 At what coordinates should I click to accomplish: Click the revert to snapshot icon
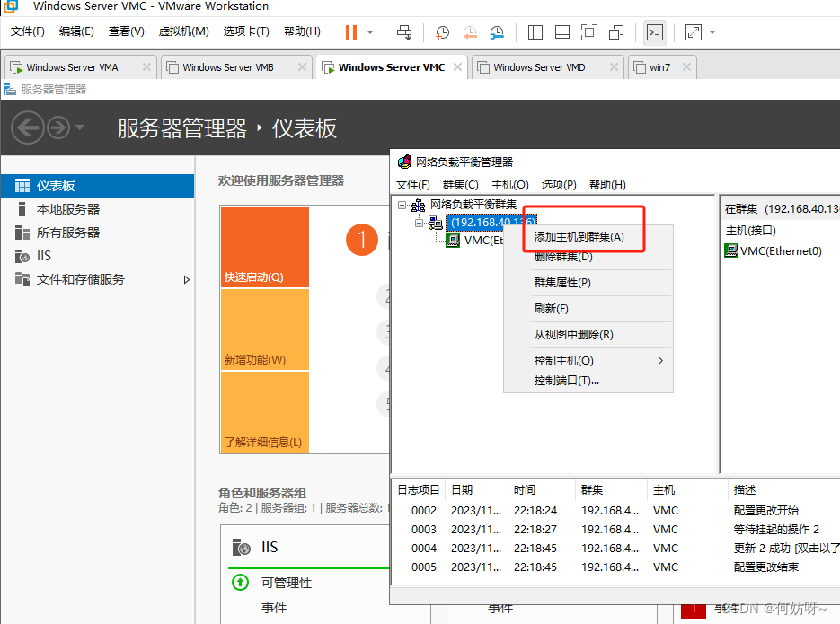[x=470, y=32]
